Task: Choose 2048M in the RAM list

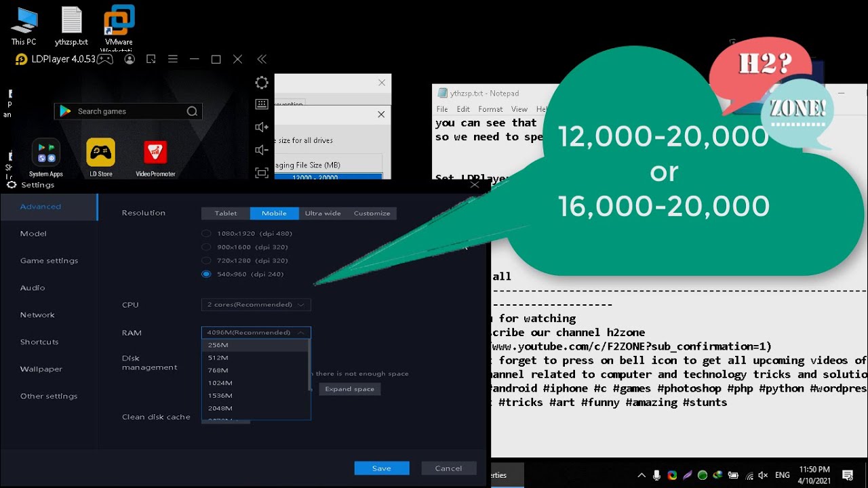Action: pyautogui.click(x=256, y=408)
